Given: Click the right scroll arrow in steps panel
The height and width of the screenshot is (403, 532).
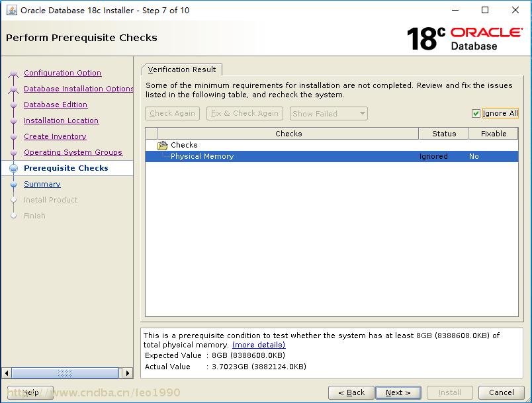Looking at the screenshot, I should [127, 373].
